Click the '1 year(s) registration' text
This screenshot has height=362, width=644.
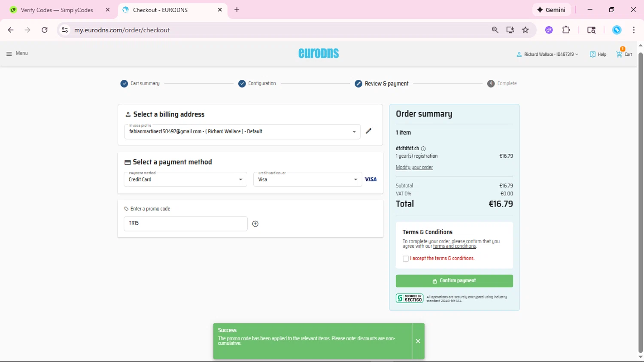tap(417, 156)
